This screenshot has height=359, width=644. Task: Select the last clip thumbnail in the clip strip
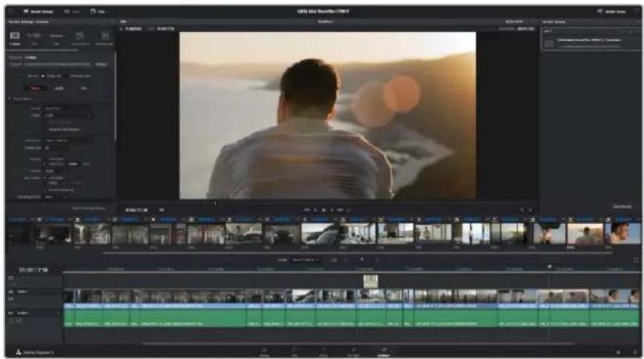pyautogui.click(x=622, y=234)
